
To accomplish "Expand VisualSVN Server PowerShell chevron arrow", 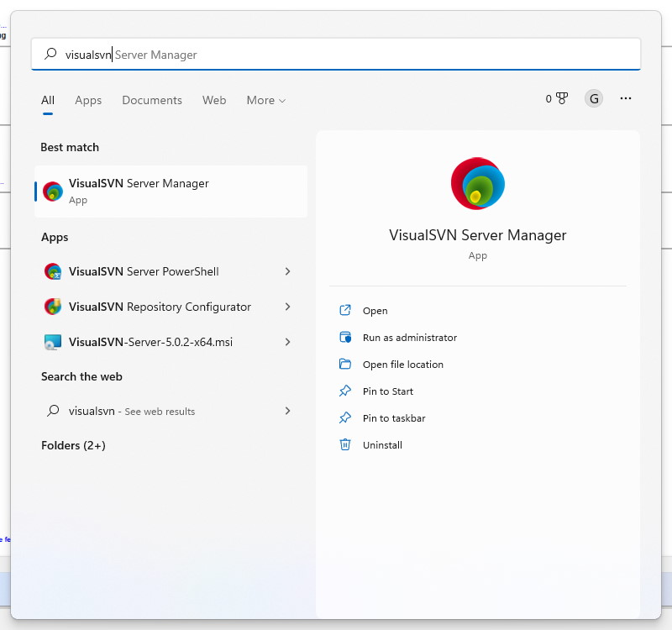I will (287, 272).
